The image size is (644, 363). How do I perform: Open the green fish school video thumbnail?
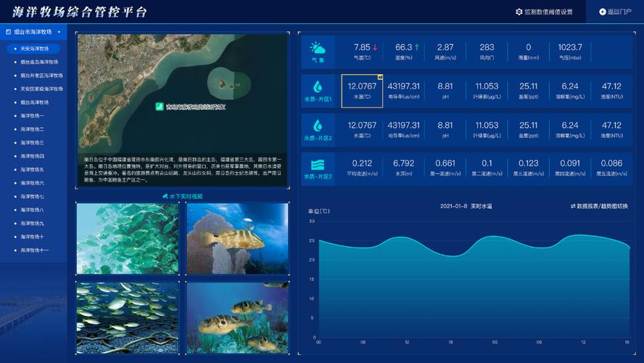click(128, 238)
